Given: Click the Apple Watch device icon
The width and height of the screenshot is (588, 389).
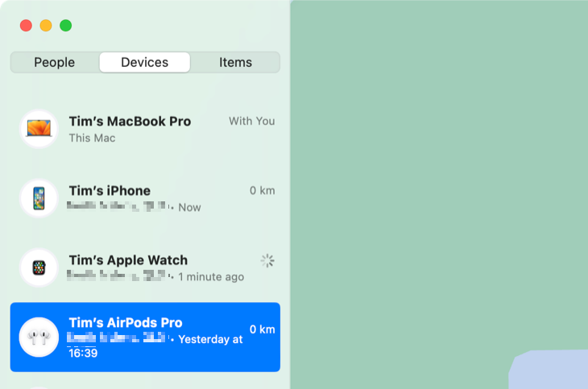Looking at the screenshot, I should pos(39,267).
